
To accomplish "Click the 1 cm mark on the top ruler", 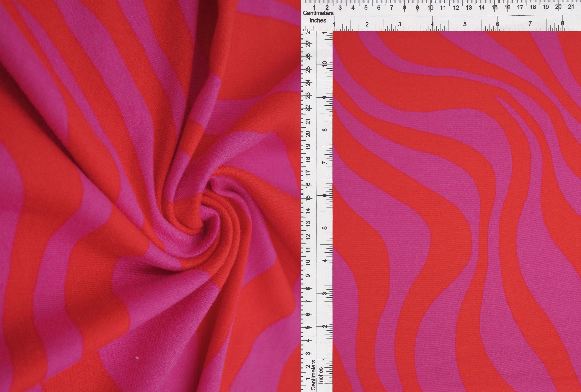I will (x=314, y=8).
